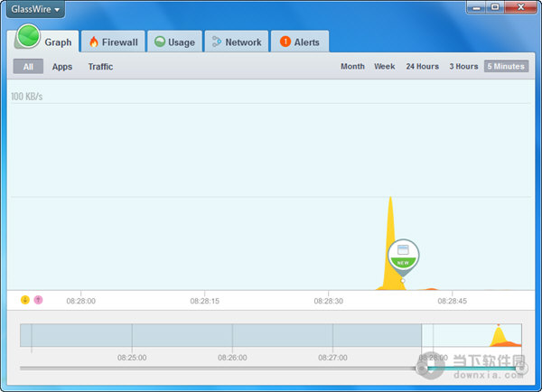542x392 pixels.
Task: Click the 08:28:15 time label
Action: tap(205, 301)
